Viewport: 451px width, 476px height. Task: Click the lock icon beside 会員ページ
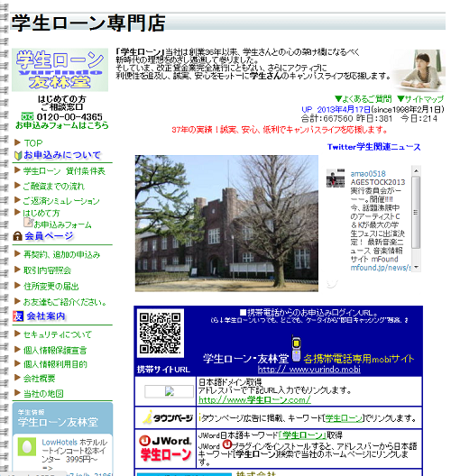tap(18, 236)
